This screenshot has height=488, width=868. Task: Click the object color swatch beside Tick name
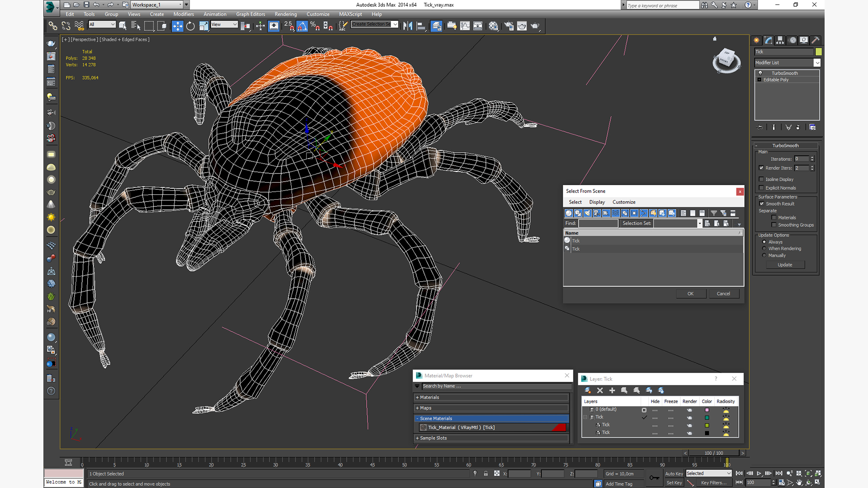coord(818,52)
